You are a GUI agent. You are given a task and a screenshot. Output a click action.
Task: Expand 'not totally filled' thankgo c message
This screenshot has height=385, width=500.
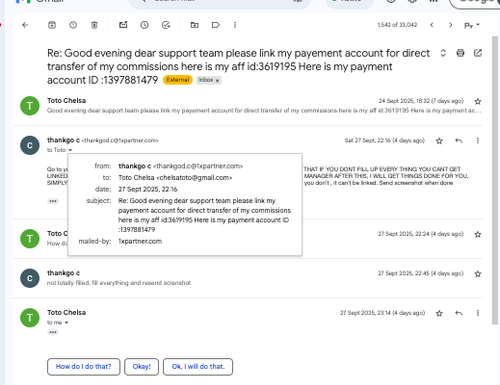(247, 278)
